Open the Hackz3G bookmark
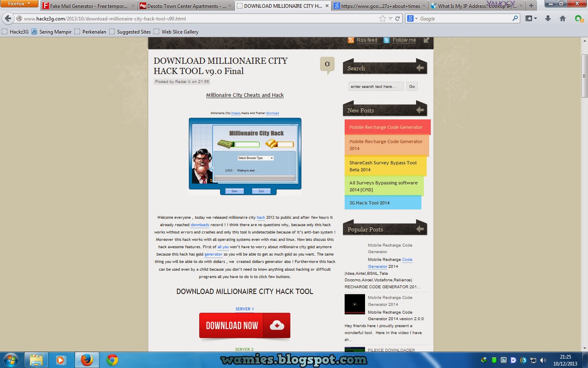The width and height of the screenshot is (588, 368). click(15, 31)
